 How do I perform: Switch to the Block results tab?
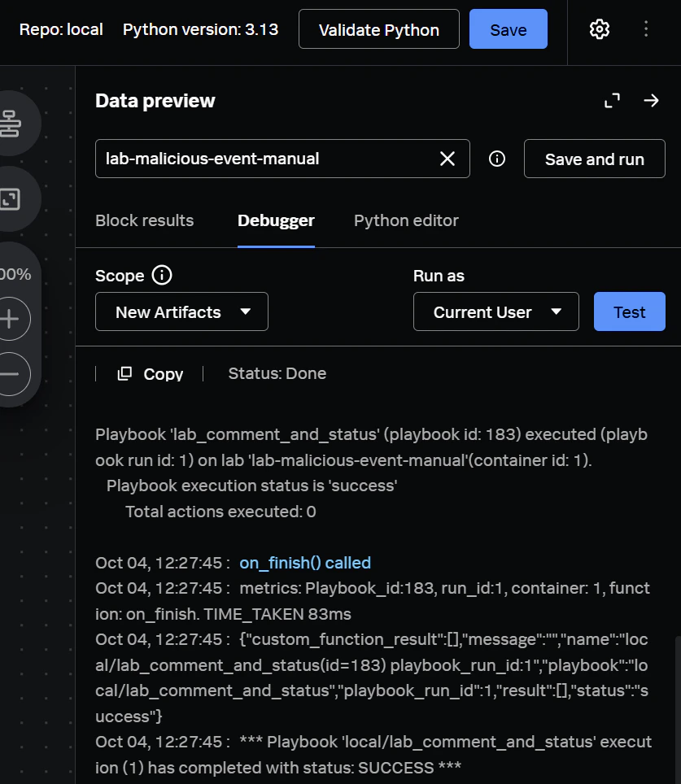pyautogui.click(x=145, y=220)
